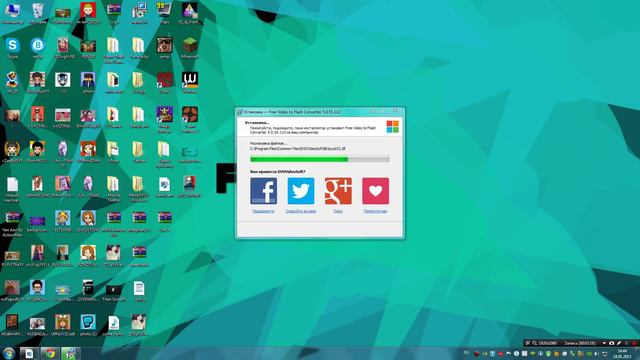Select the Mozilla Firefox folder on the desktop
640x360 pixels.
pyautogui.click(x=113, y=189)
